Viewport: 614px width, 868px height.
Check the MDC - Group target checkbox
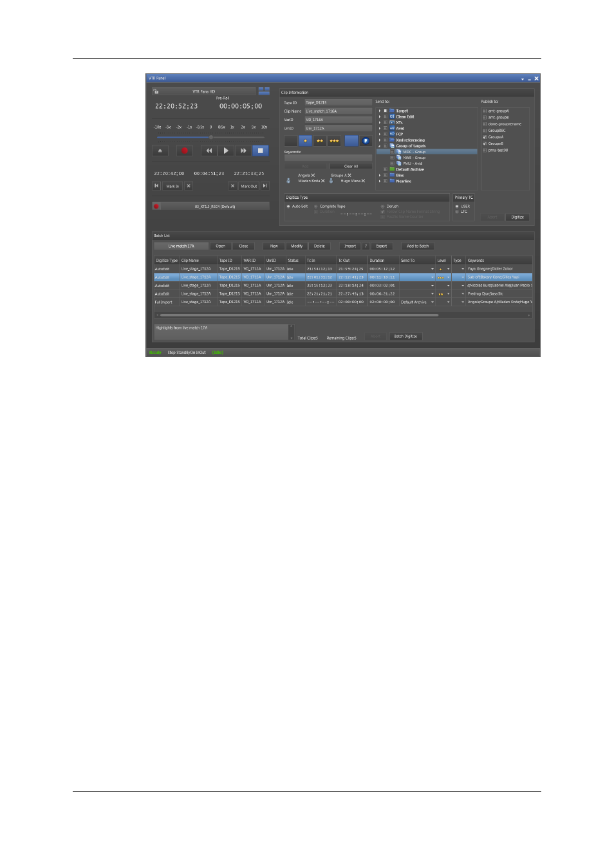(x=392, y=152)
